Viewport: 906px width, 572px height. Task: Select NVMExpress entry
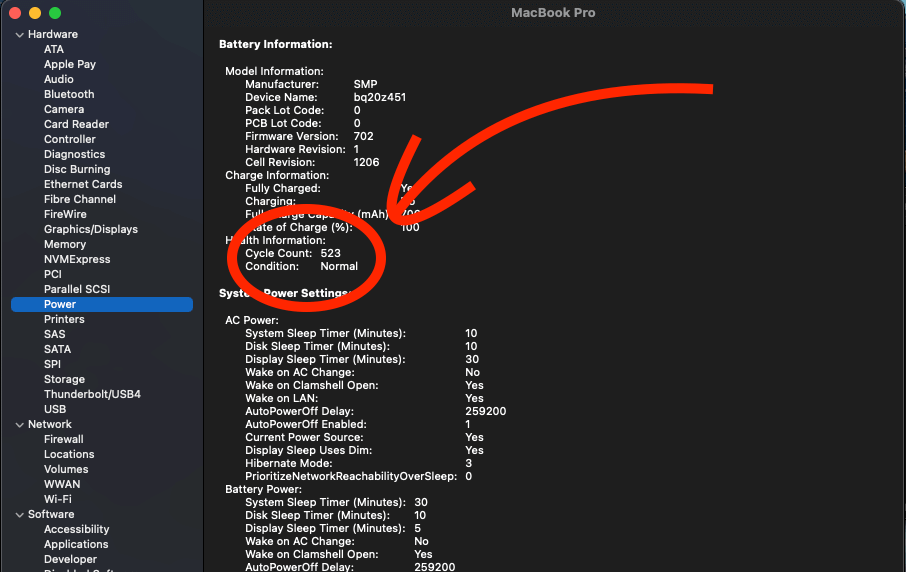[x=77, y=260]
